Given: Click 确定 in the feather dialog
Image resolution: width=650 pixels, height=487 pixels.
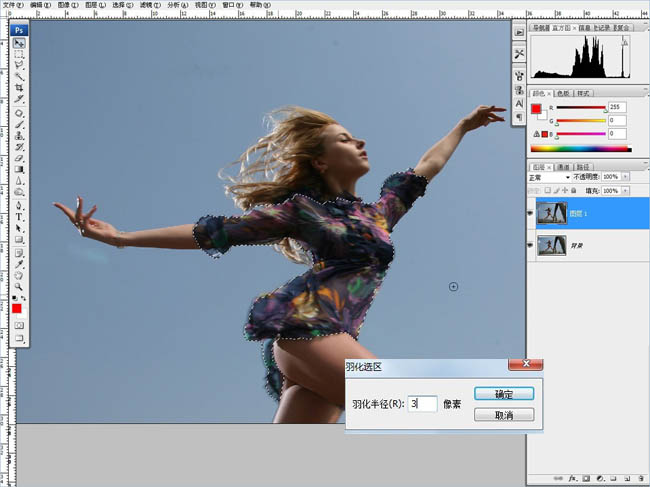Looking at the screenshot, I should coord(504,393).
